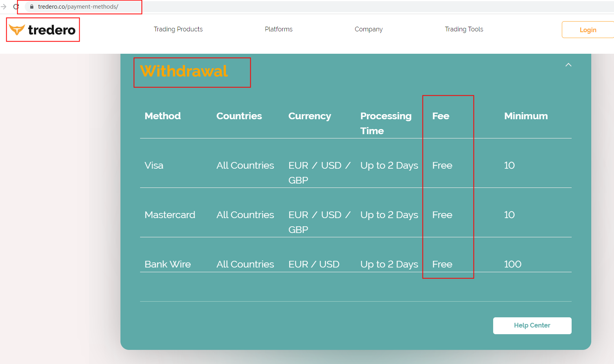Click Up to 2 Days in Visa row

coord(389,166)
